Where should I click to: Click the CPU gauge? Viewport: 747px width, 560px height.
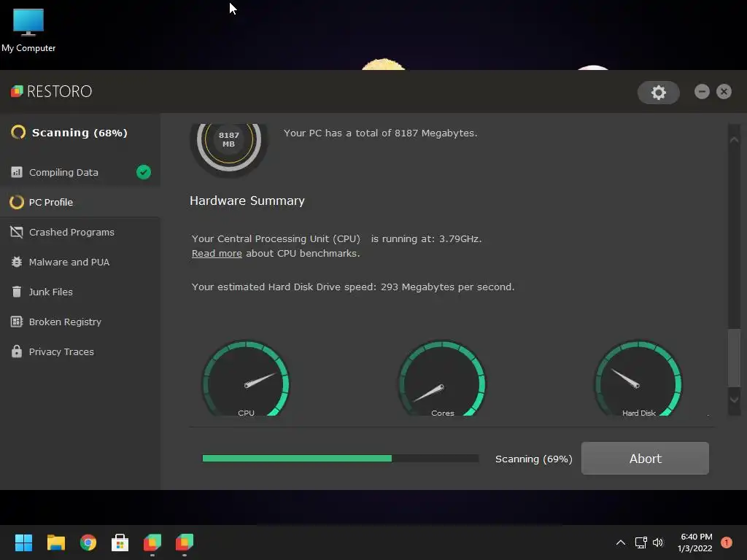point(246,378)
